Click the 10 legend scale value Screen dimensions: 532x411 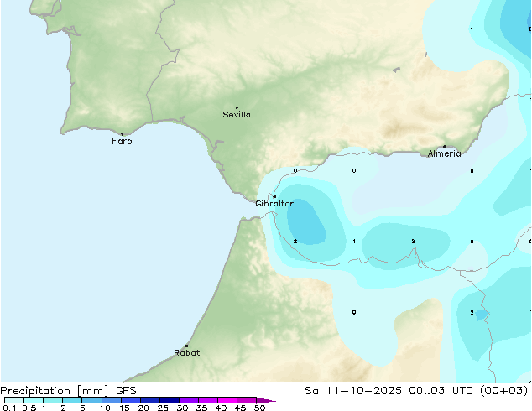(x=105, y=408)
